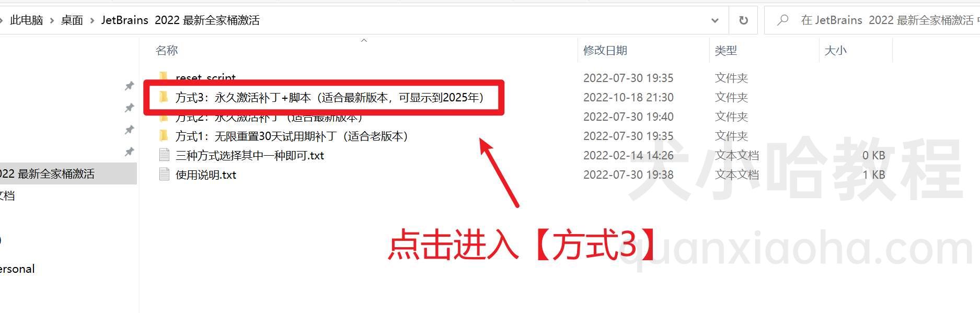The height and width of the screenshot is (313, 980).
Task: Select the 三种方式选择其中一种即可.txt file icon
Action: point(164,155)
